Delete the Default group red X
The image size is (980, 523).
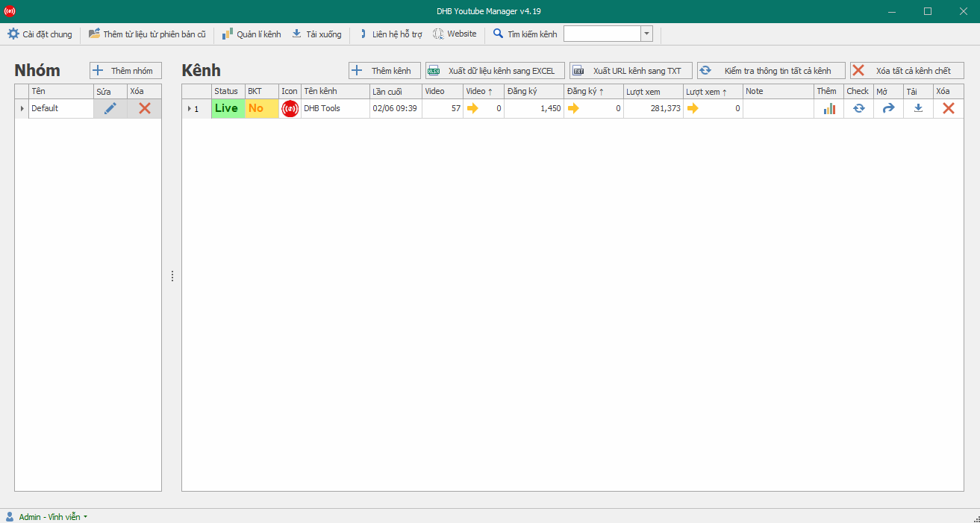pyautogui.click(x=144, y=108)
